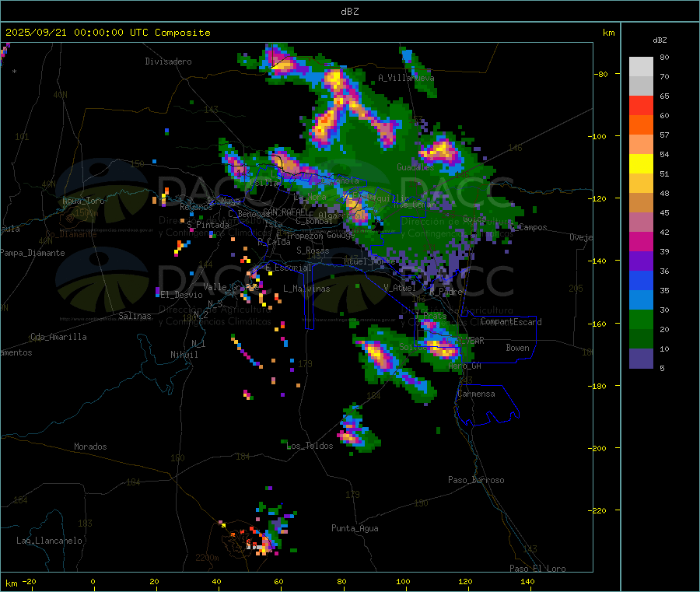Click the dBZ title at top
Viewport: 700px width, 592px height.
349,12
